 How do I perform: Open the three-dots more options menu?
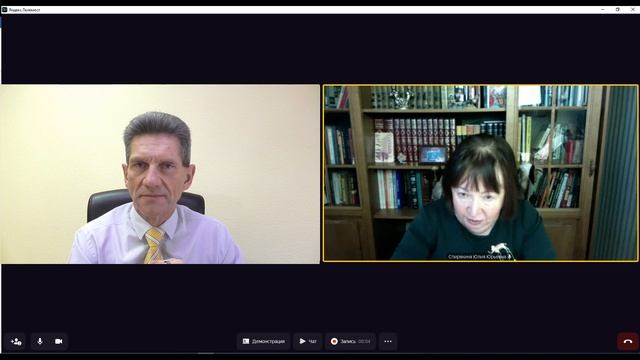click(388, 341)
